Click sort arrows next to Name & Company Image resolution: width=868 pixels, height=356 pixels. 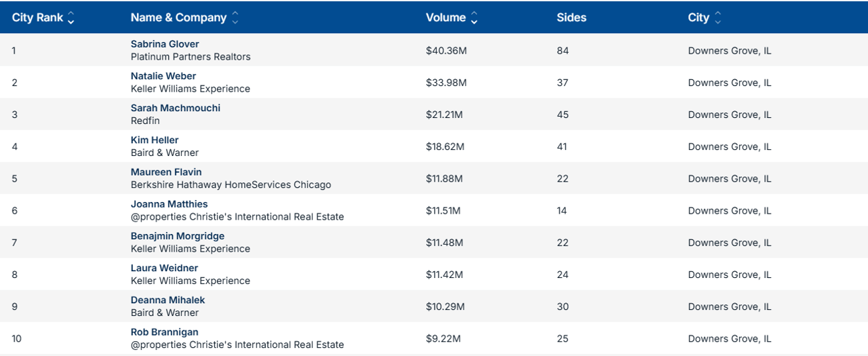coord(235,18)
